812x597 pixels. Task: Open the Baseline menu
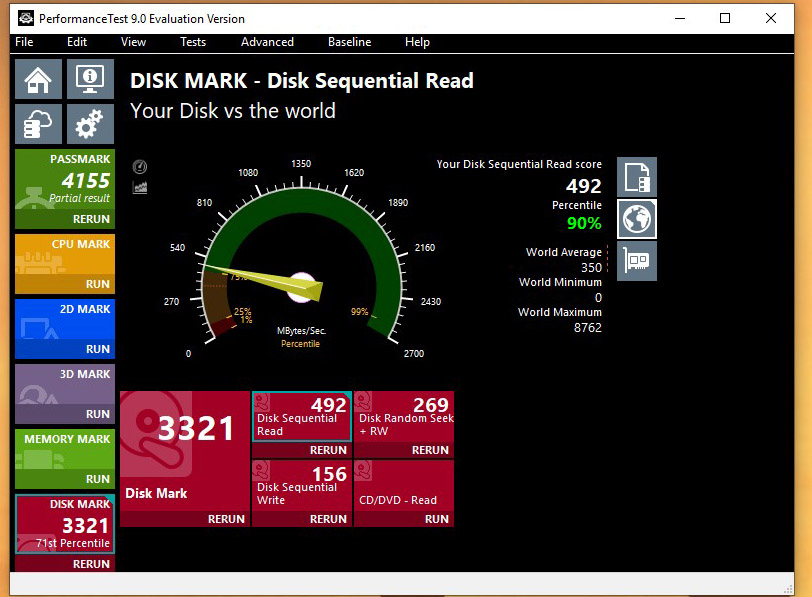point(350,42)
